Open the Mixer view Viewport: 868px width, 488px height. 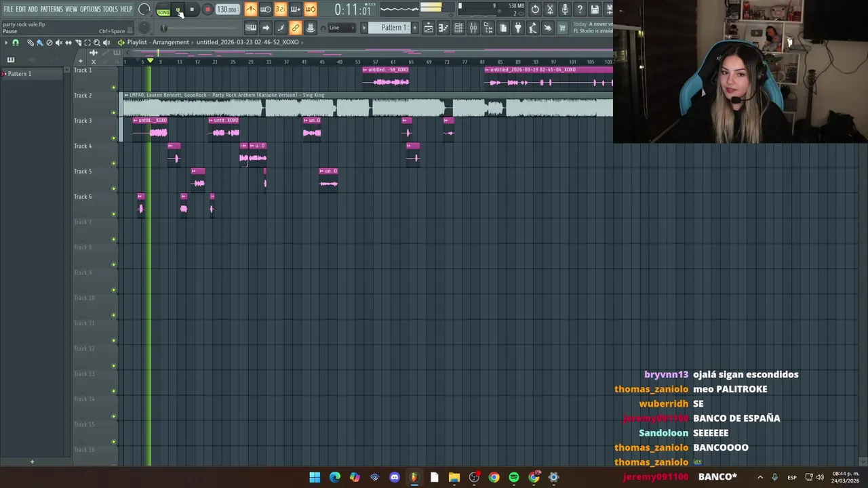coord(473,28)
